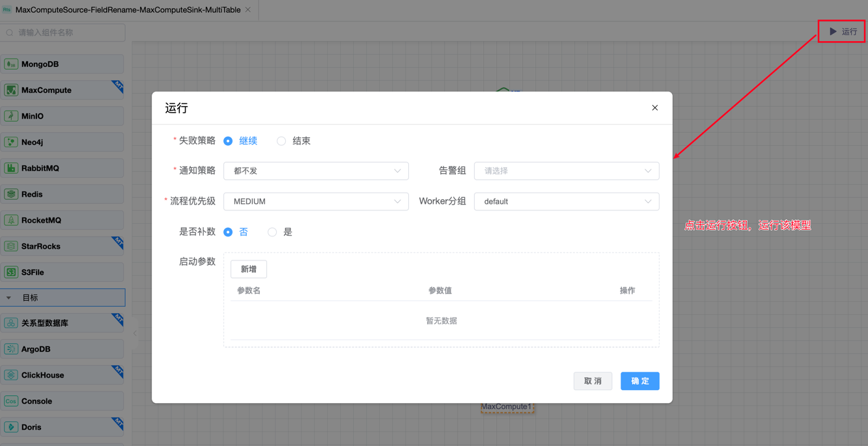Click the 新增 button for startup parameters
868x446 pixels.
tap(248, 269)
